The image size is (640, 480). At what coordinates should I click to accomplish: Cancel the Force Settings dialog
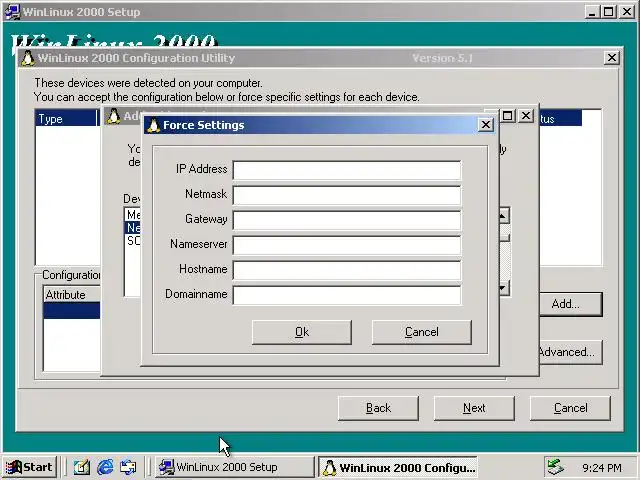[422, 332]
